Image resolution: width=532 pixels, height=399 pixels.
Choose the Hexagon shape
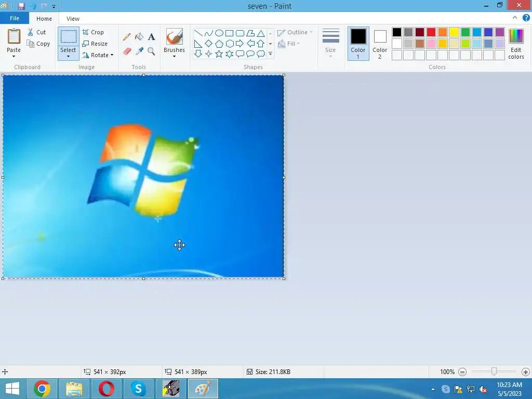click(x=230, y=44)
